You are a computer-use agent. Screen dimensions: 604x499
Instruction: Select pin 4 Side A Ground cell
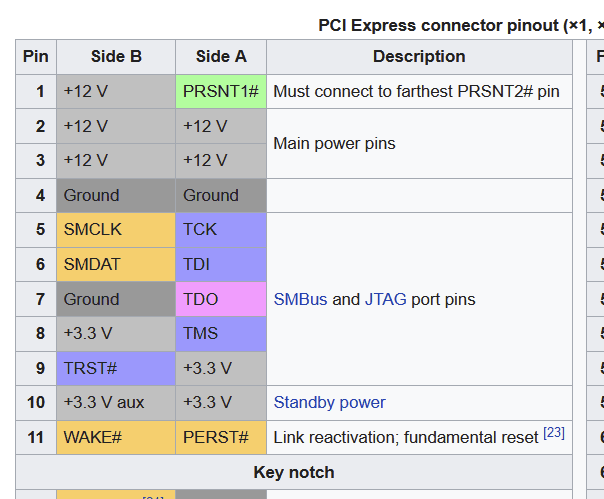(221, 195)
